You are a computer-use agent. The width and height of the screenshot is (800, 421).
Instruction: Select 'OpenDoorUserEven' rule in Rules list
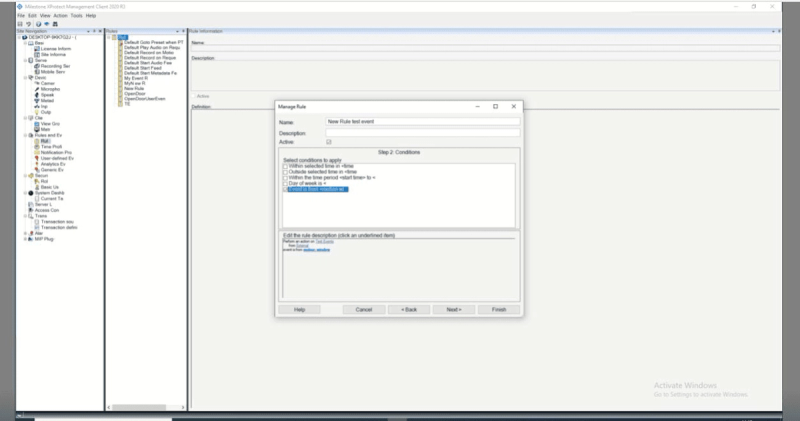(x=144, y=98)
